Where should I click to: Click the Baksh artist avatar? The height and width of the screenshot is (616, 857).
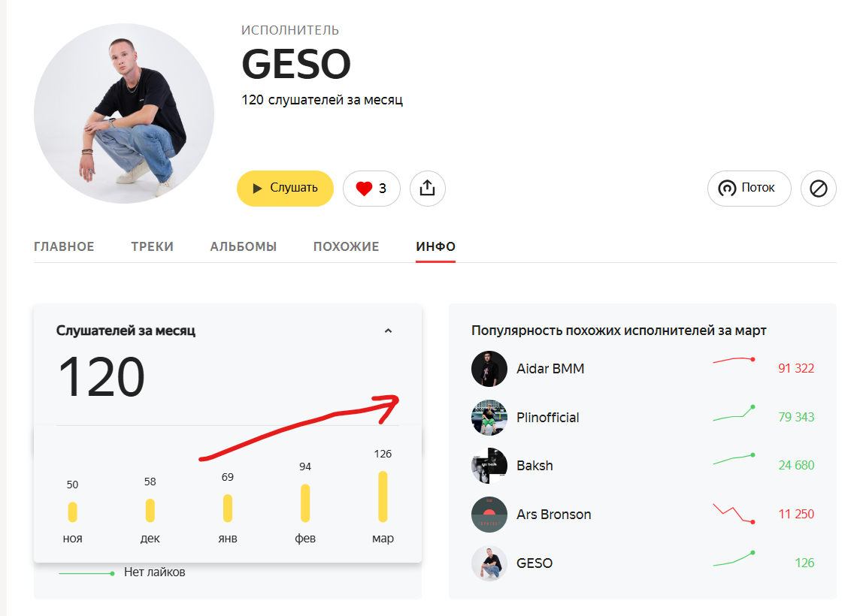click(x=489, y=466)
